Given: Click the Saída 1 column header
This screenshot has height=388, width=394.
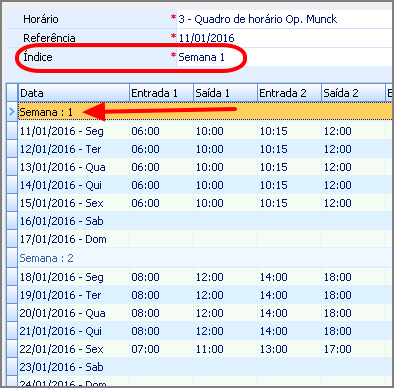Looking at the screenshot, I should tap(225, 93).
